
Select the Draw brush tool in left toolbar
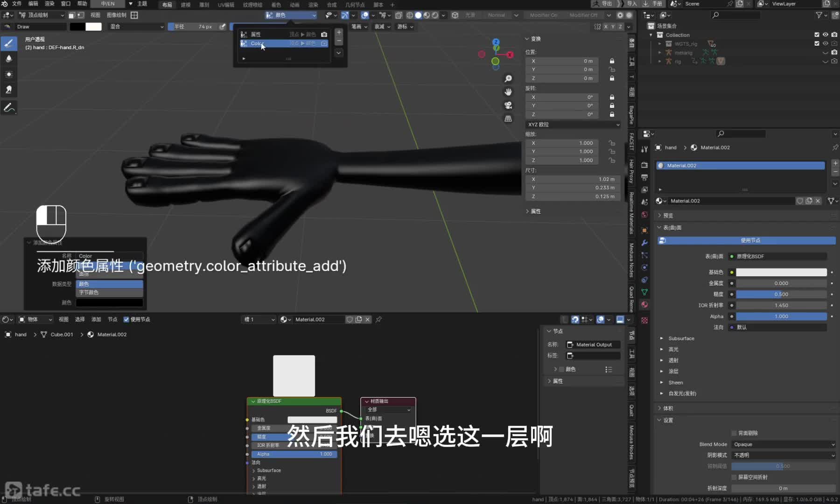tap(9, 43)
